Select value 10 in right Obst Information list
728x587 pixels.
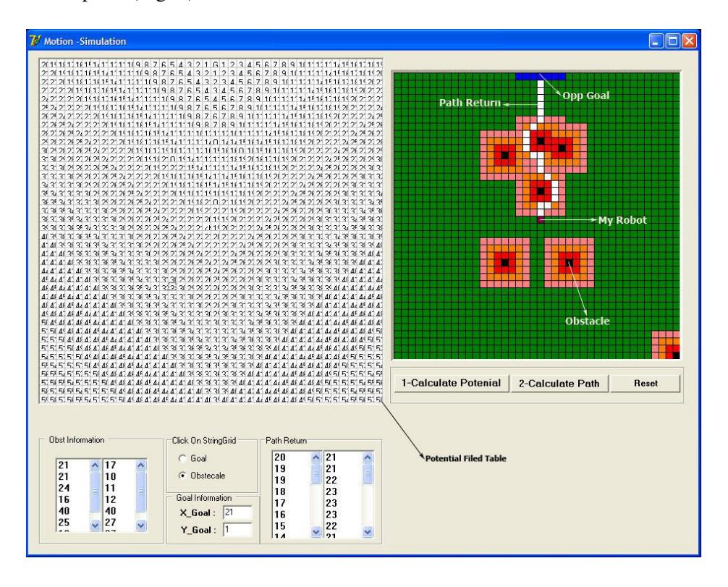tap(111, 476)
